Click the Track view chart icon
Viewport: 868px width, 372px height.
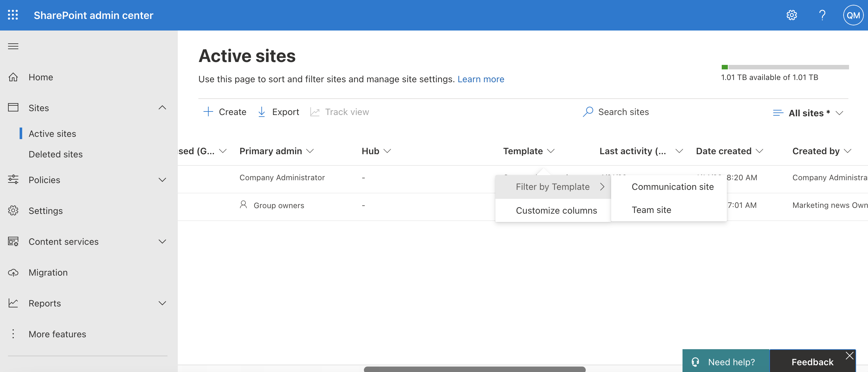click(x=315, y=112)
